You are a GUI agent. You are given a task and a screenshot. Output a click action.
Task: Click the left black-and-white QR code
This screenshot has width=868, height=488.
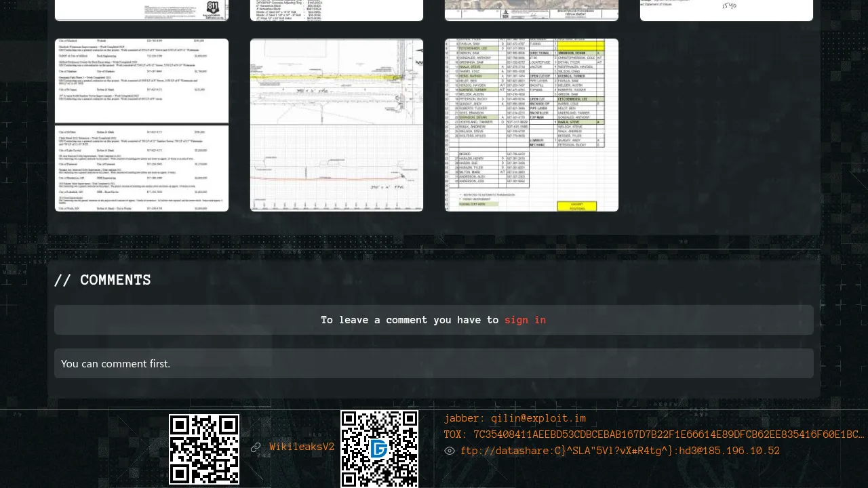click(204, 449)
